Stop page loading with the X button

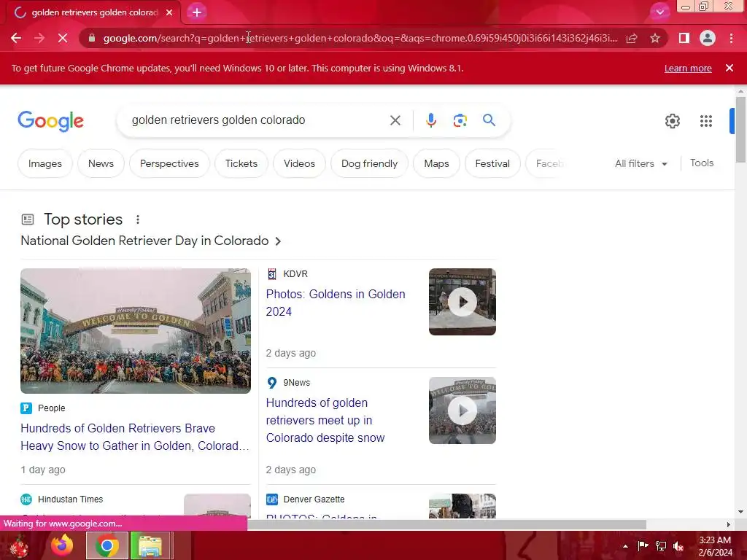tap(63, 38)
